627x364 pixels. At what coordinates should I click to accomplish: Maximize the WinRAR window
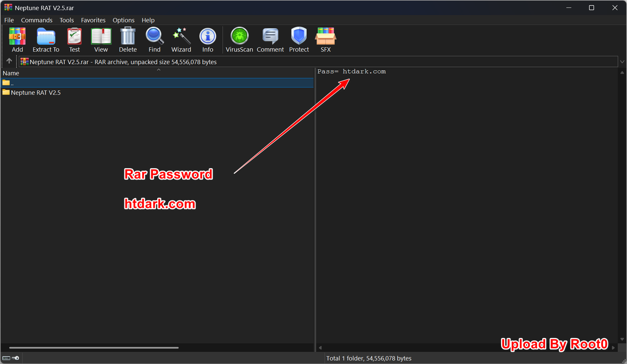tap(591, 8)
